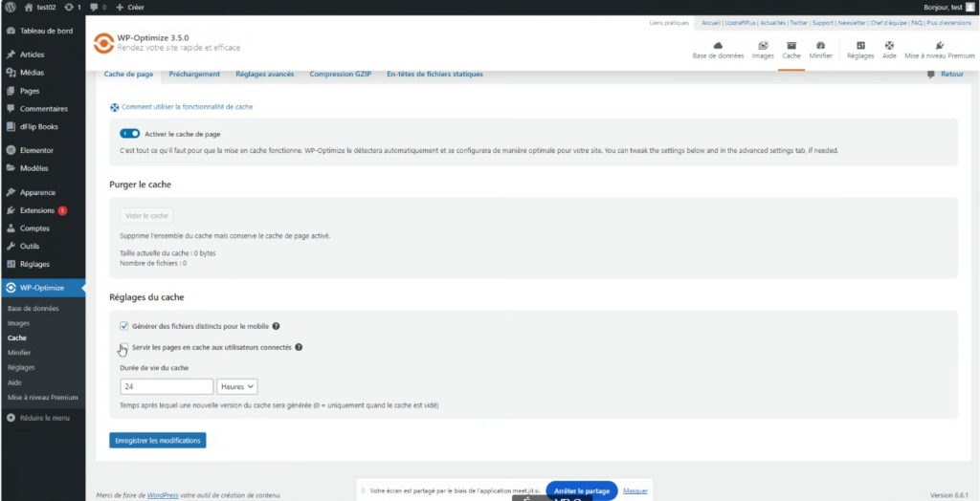
Task: Uncheck Générer des fichiers distincts pour le mobile
Action: point(124,326)
